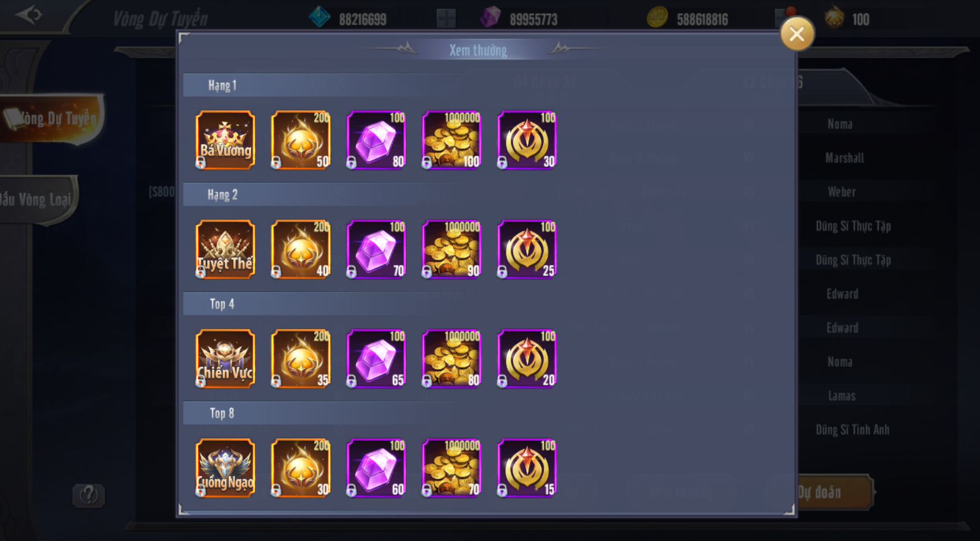This screenshot has height=541, width=980.
Task: Select Top 4 golden orb reward 35
Action: [x=300, y=358]
